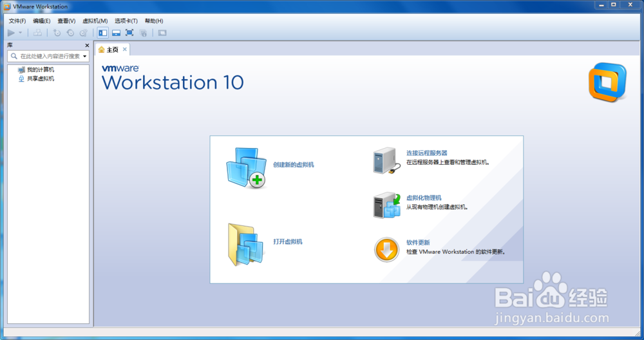Open the snapshot manager icon
Image resolution: width=644 pixels, height=340 pixels.
[83, 33]
